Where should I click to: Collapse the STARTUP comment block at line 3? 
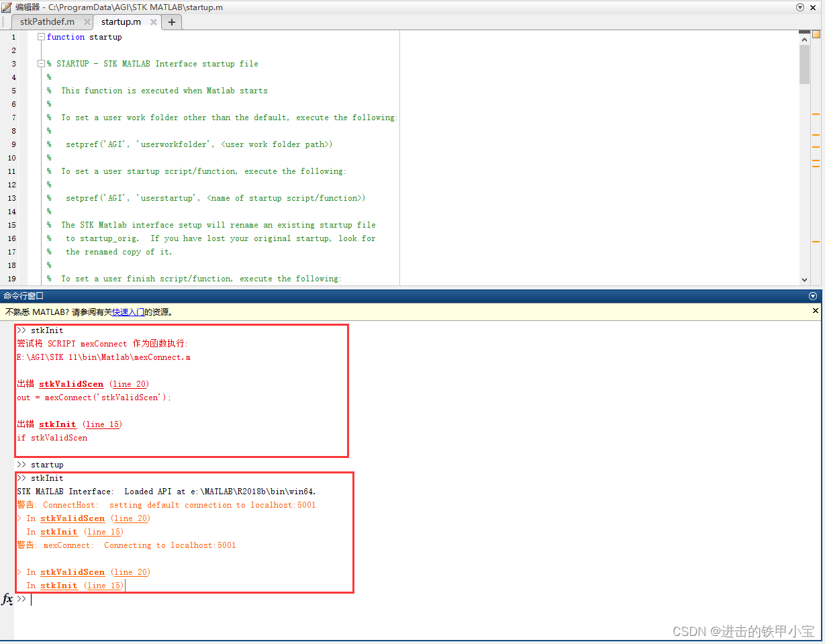41,64
